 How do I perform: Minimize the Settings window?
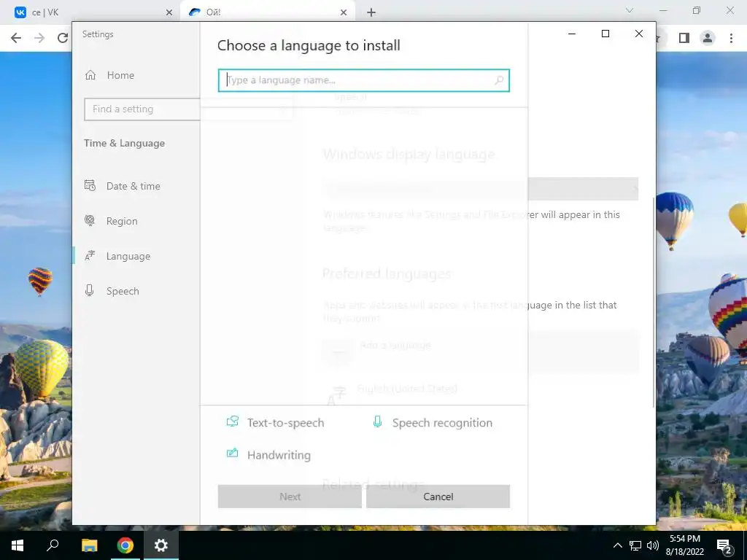[x=572, y=34]
